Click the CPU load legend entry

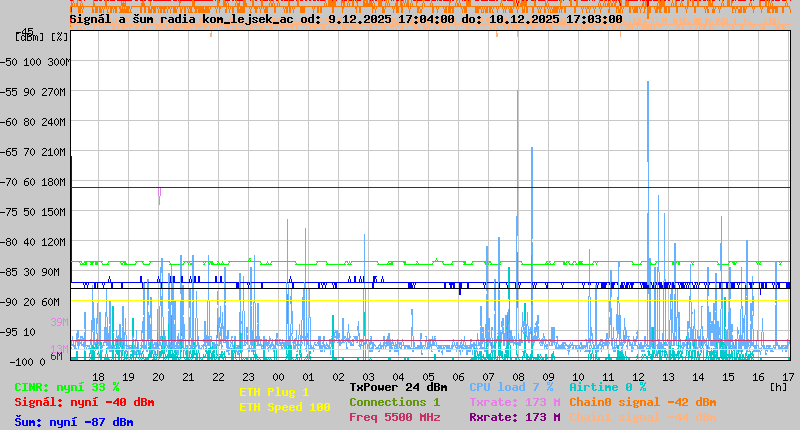511,387
